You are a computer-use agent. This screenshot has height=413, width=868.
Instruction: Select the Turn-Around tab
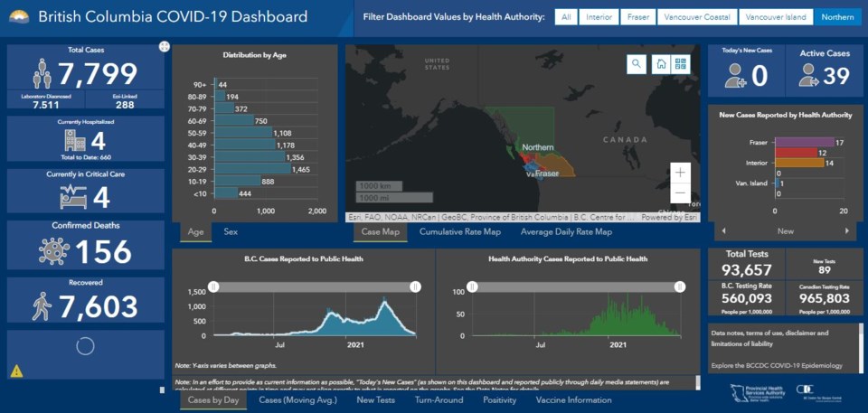pyautogui.click(x=439, y=399)
